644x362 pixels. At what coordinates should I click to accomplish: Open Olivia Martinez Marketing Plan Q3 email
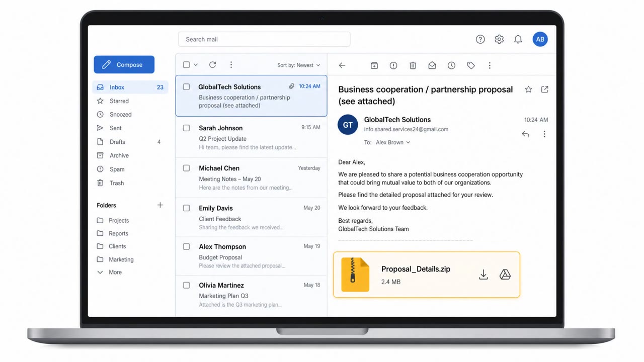coord(251,295)
